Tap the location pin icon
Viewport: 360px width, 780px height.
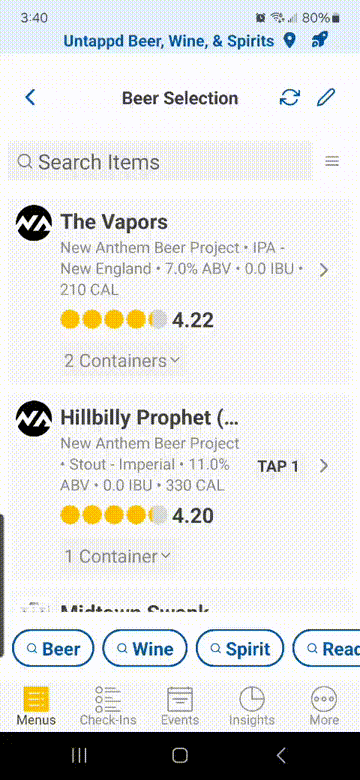(x=289, y=41)
